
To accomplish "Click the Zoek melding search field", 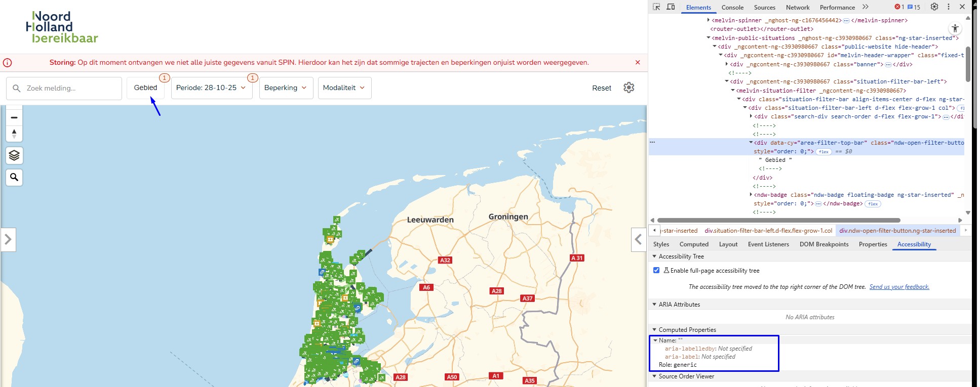I will (64, 88).
